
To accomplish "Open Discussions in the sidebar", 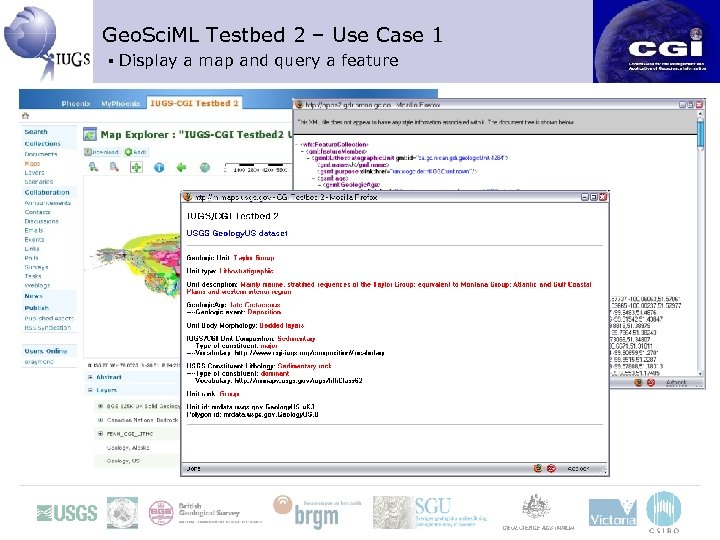I will tap(41, 221).
